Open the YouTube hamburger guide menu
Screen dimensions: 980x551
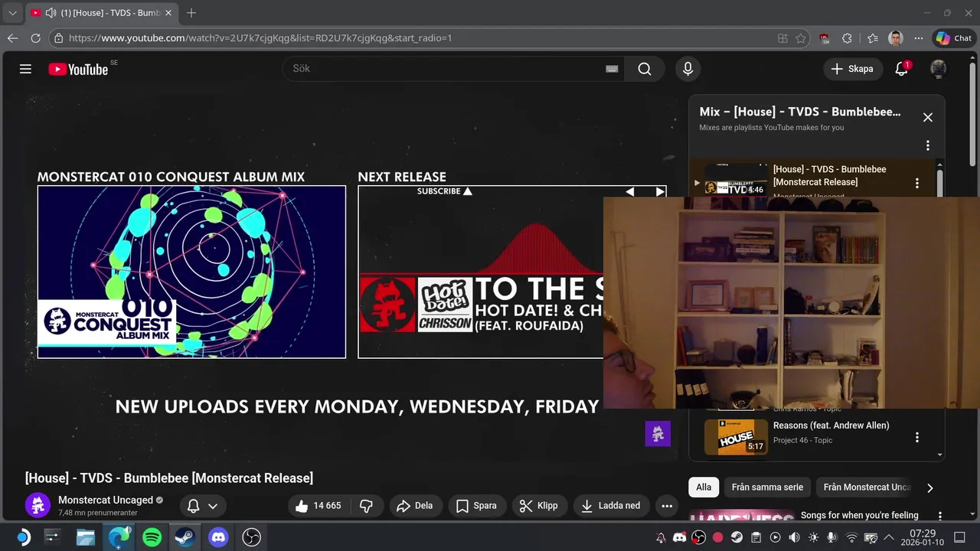pyautogui.click(x=25, y=69)
